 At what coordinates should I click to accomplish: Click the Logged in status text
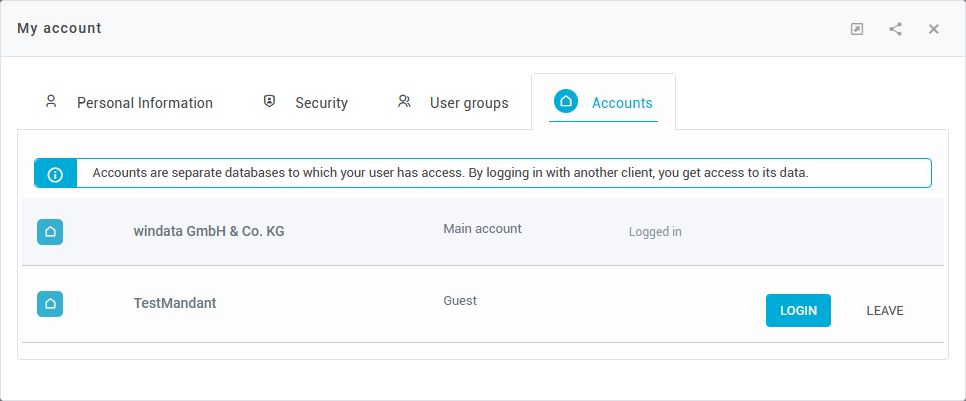[655, 232]
